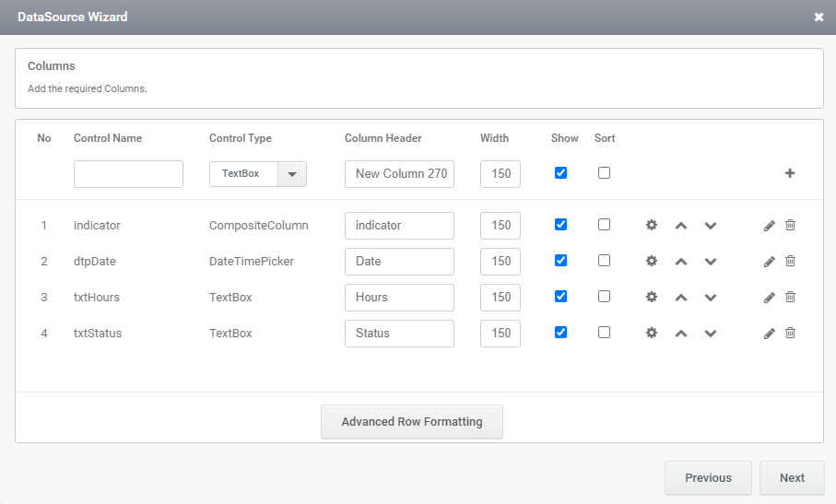The width and height of the screenshot is (836, 504).
Task: Open settings gear for indicator row
Action: [652, 225]
